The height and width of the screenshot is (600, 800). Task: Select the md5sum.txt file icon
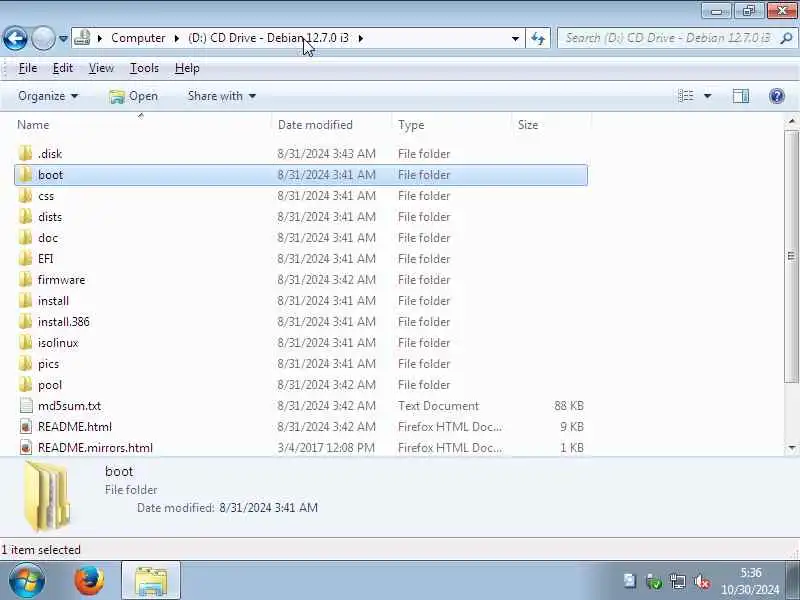pos(26,406)
